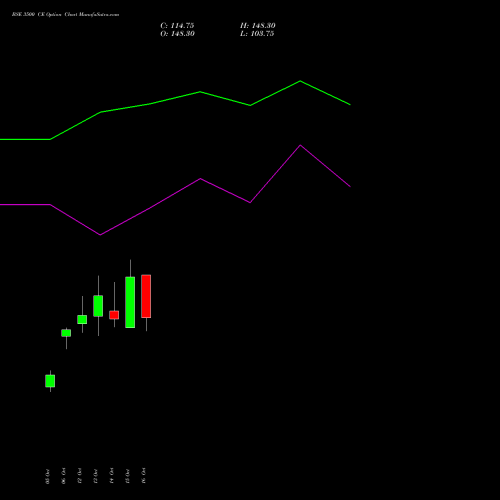Select the small red candlestick
The image size is (500, 500).
tap(114, 315)
